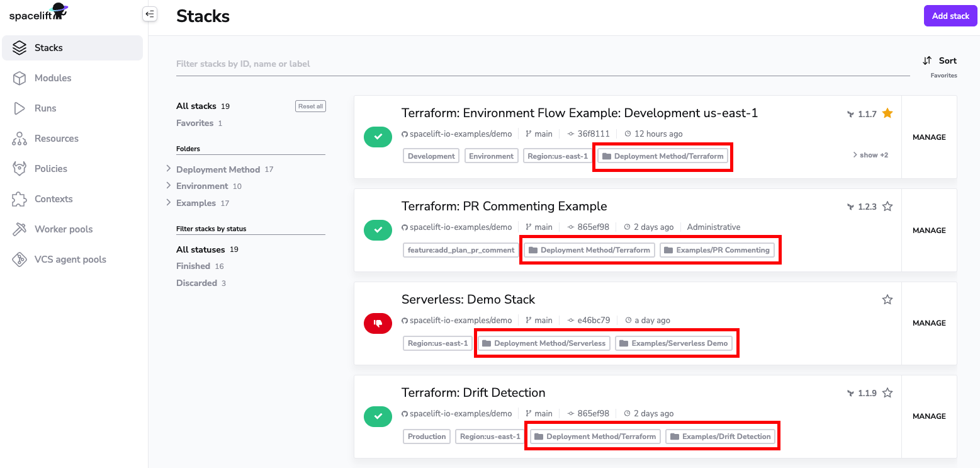Navigate to VCS agent pools

tap(70, 260)
